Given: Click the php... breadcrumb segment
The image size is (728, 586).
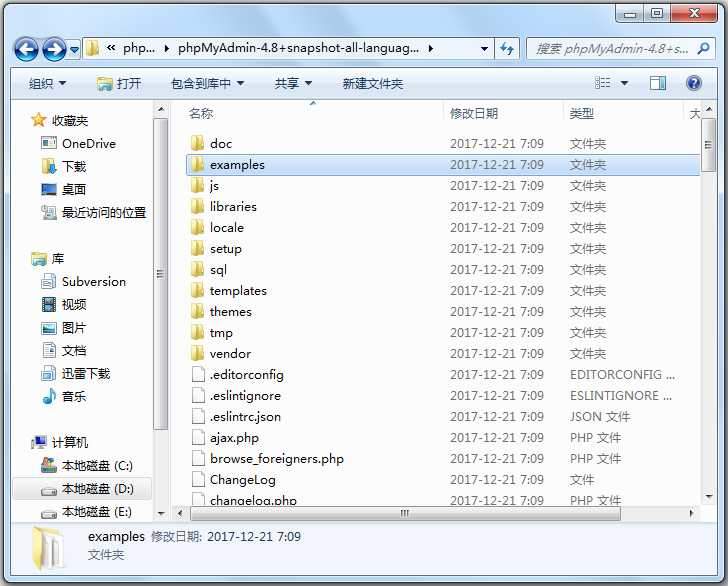Looking at the screenshot, I should click(138, 48).
